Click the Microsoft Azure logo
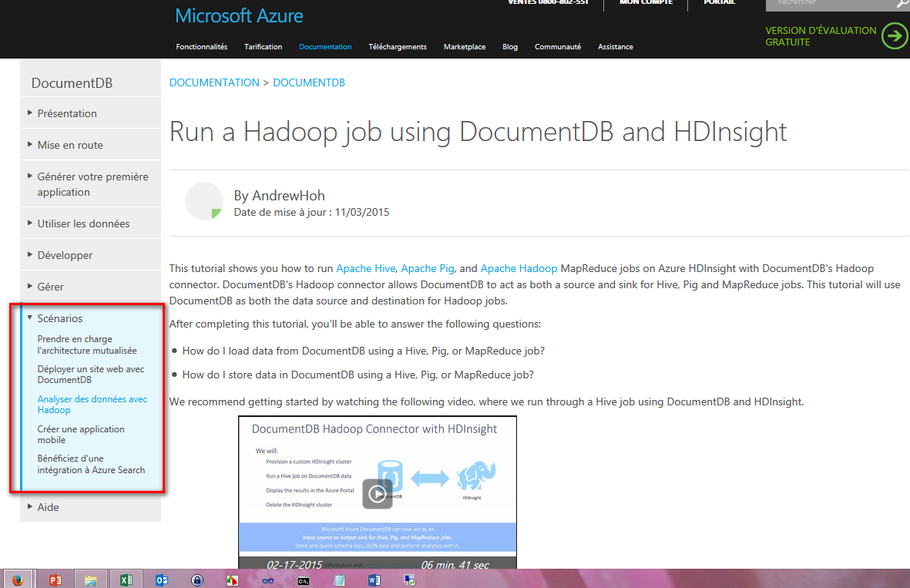The image size is (910, 588). [239, 15]
